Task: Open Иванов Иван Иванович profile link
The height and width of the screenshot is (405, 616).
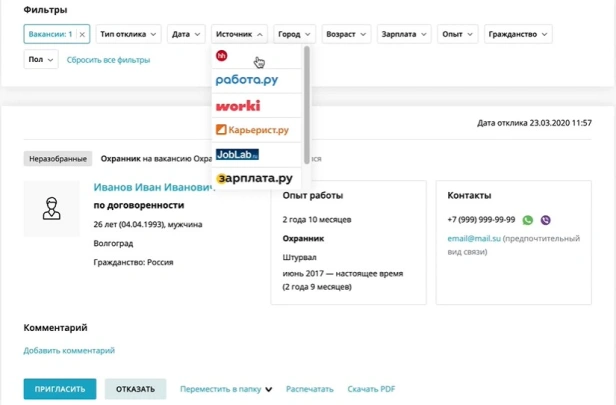Action: click(x=154, y=187)
